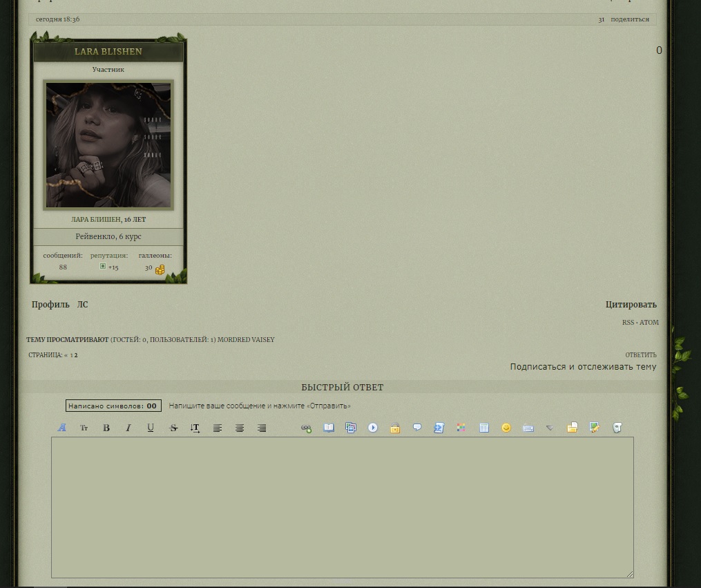Click the reputation value +15
Viewport: 701px width, 588px height.
click(x=113, y=267)
